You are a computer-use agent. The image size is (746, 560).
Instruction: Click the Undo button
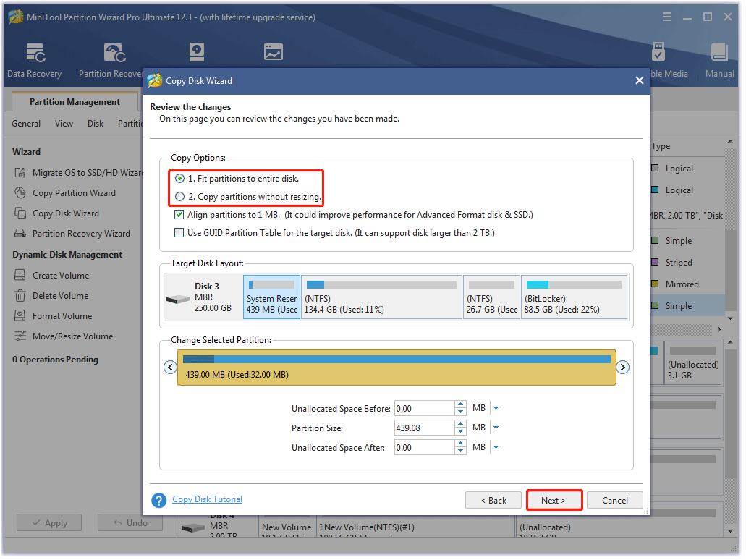(x=130, y=523)
